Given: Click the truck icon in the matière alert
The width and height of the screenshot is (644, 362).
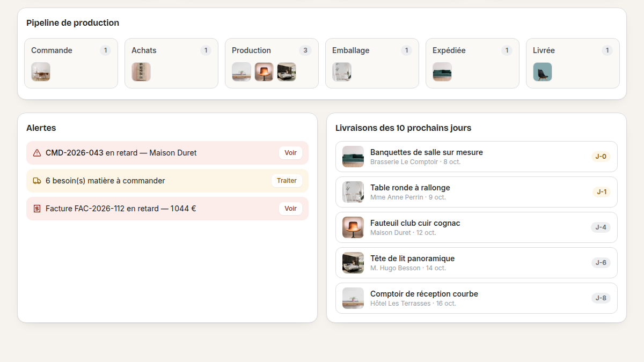Looking at the screenshot, I should [x=37, y=181].
